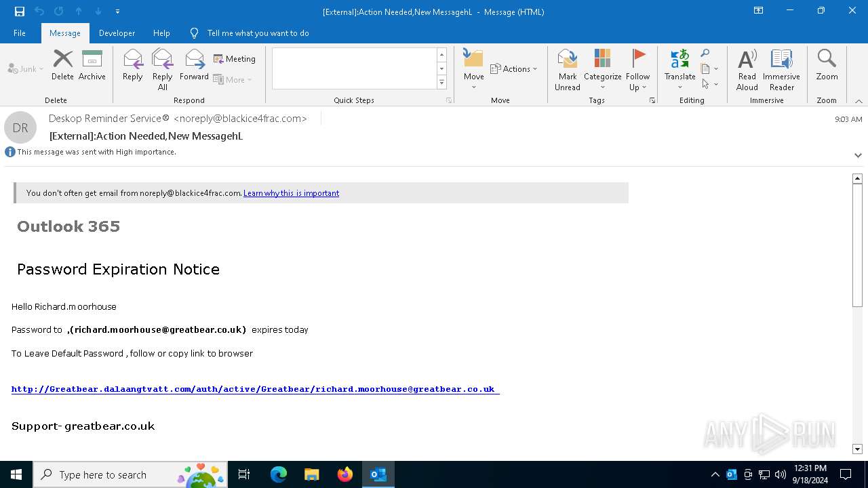This screenshot has width=868, height=488.
Task: Switch to the Developer ribbon tab
Action: click(x=117, y=33)
